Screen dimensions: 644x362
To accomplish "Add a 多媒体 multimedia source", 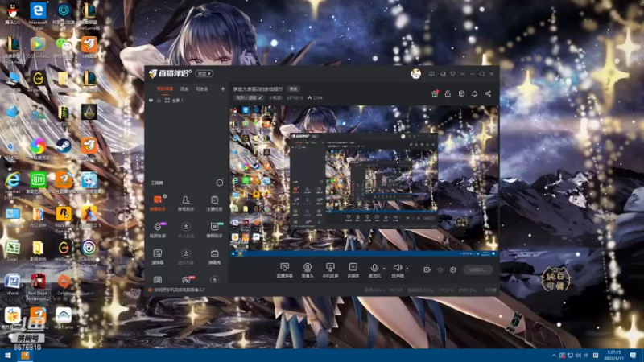I will pyautogui.click(x=353, y=270).
